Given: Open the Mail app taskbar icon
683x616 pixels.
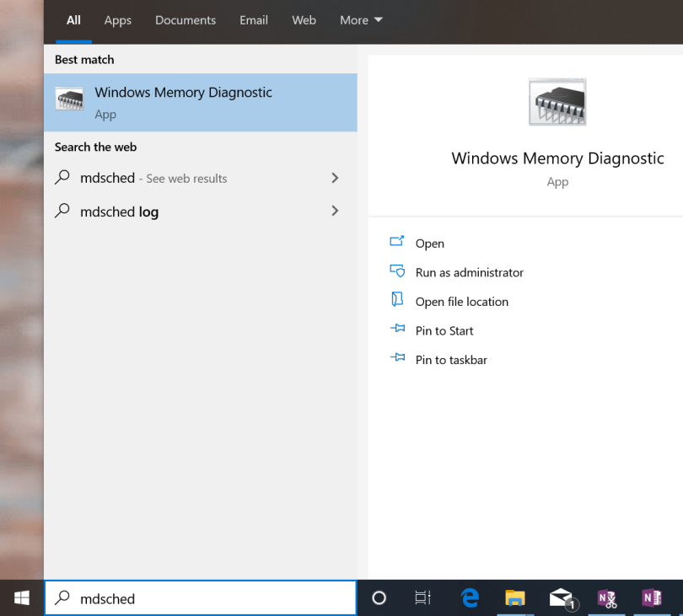Looking at the screenshot, I should 561,597.
